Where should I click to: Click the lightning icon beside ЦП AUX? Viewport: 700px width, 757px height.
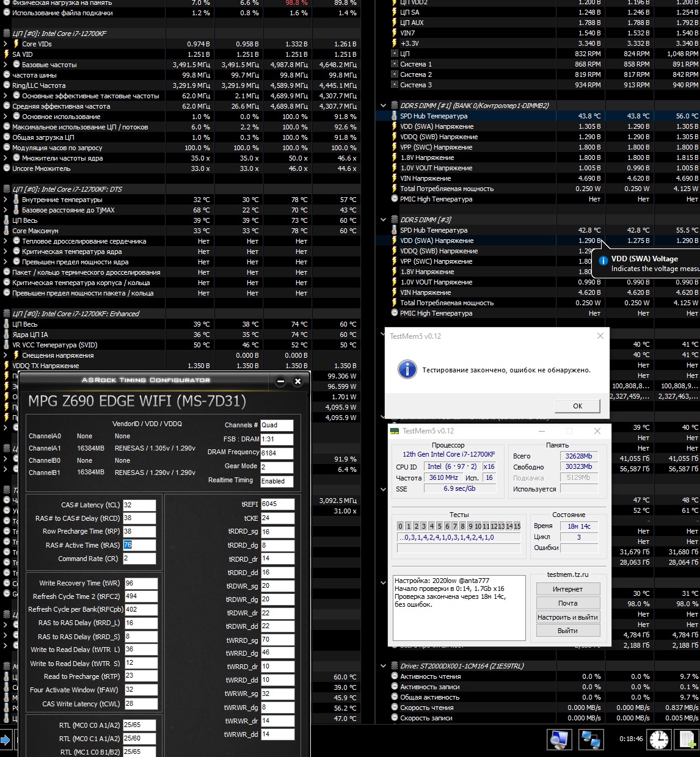[395, 23]
